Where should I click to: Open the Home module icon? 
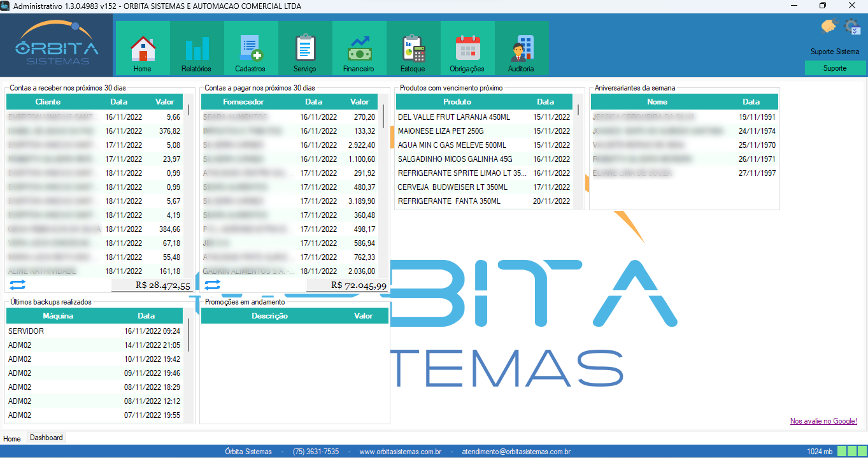pos(142,48)
